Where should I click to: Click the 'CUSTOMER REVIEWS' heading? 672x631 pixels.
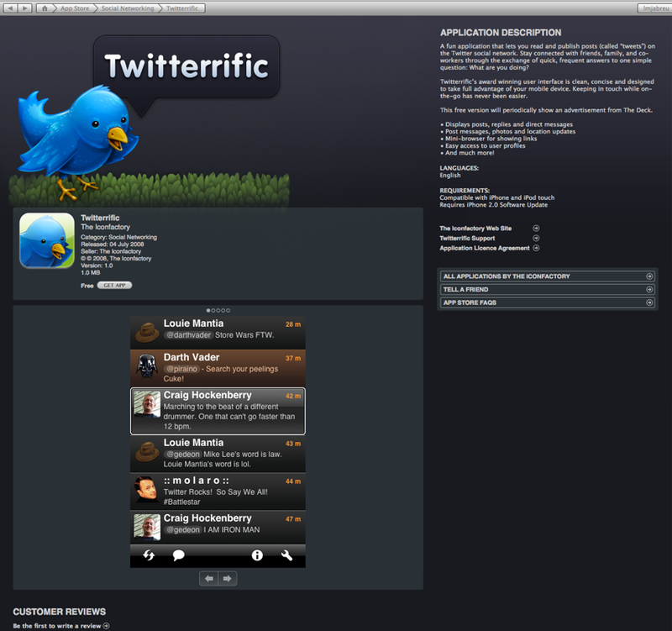coord(59,612)
